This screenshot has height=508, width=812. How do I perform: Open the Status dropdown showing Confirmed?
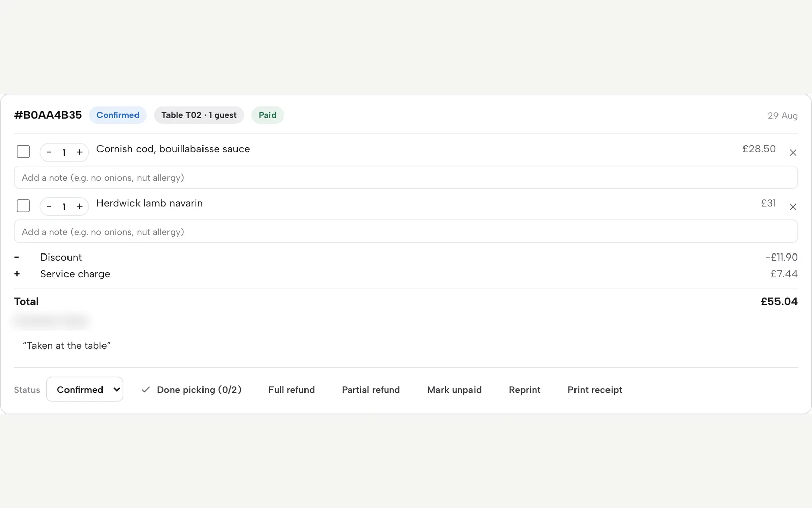coord(85,390)
